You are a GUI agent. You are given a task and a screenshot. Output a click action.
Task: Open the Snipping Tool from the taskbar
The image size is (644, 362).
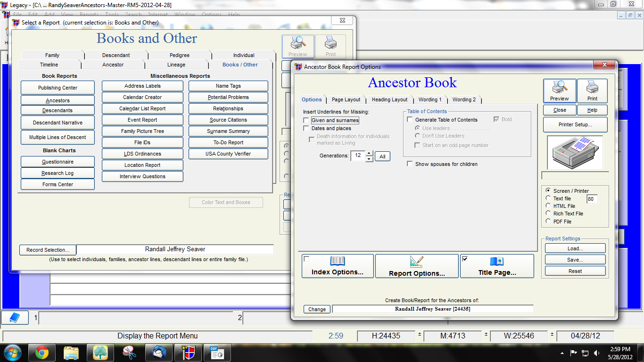[x=130, y=353]
